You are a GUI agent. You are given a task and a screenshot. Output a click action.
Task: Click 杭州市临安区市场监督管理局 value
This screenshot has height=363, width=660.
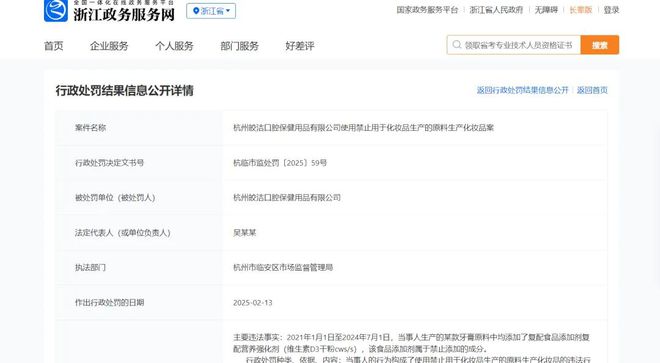click(283, 267)
